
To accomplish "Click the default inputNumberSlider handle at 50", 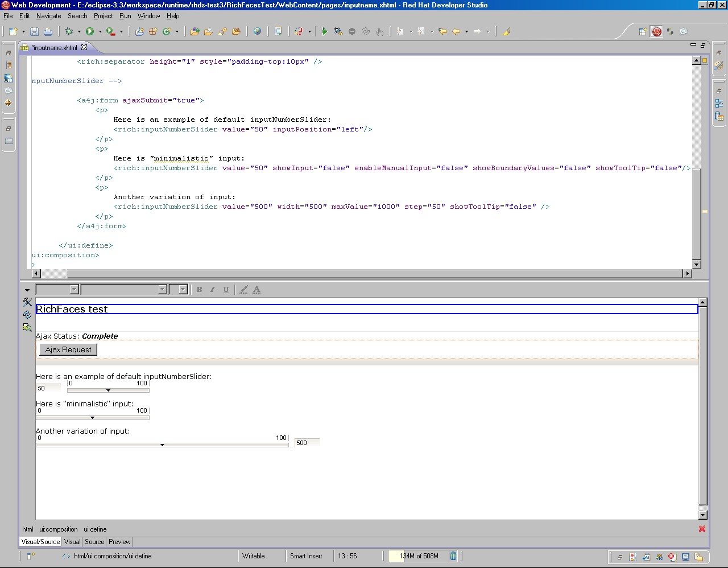I will pyautogui.click(x=108, y=390).
